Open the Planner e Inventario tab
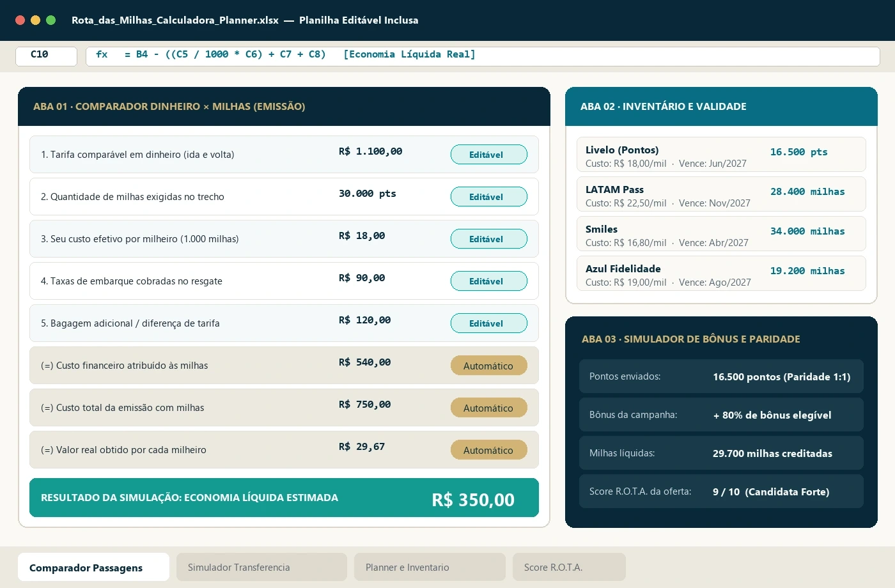 click(x=430, y=567)
